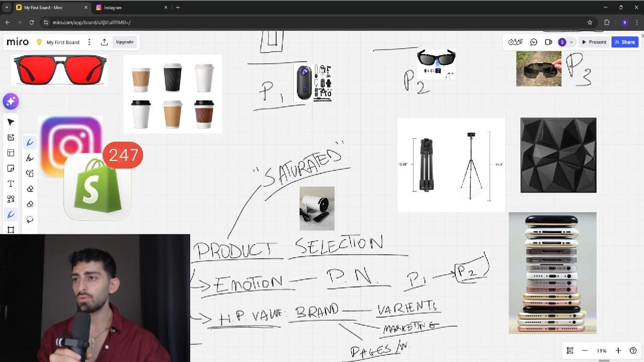644x362 pixels.
Task: Select the Frame tool
Action: [x=11, y=230]
